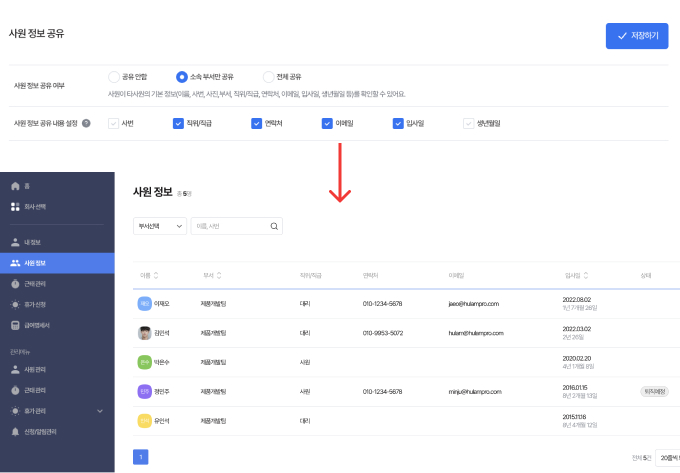Open the 부서선택 dropdown

[x=159, y=227]
